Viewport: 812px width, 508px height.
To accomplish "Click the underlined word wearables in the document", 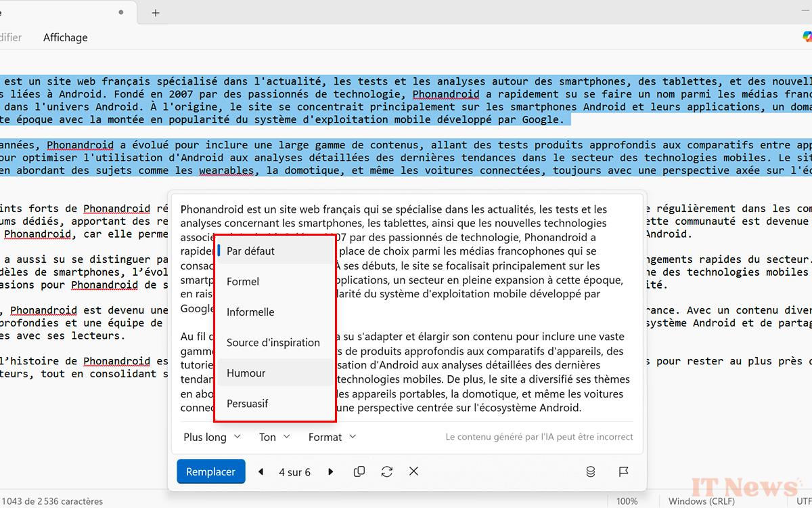I will pyautogui.click(x=227, y=170).
